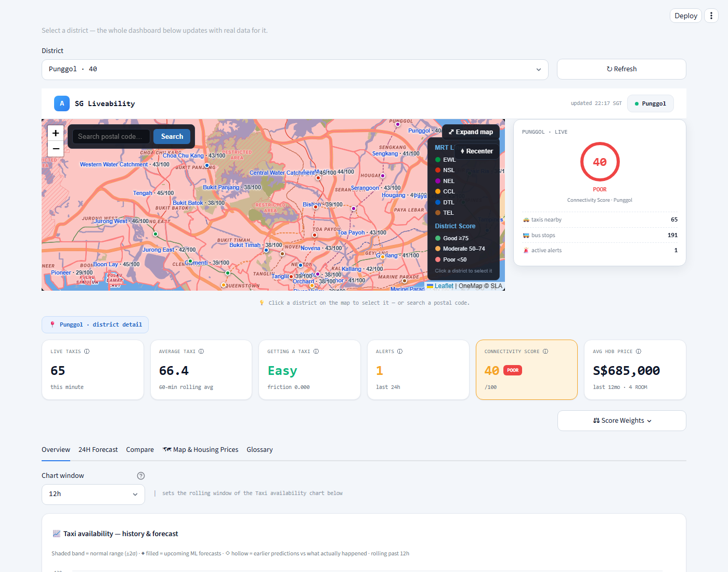Image resolution: width=728 pixels, height=572 pixels.
Task: Open the Glossary tab
Action: click(x=259, y=450)
